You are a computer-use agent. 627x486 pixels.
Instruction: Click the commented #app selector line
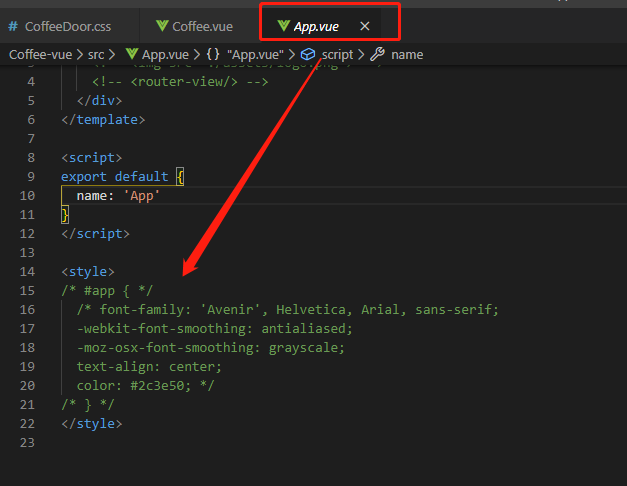point(107,290)
